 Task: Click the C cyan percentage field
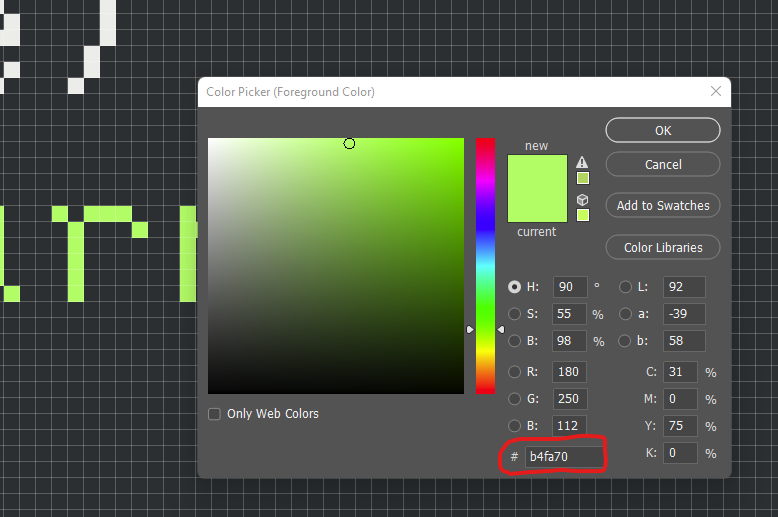pos(681,372)
